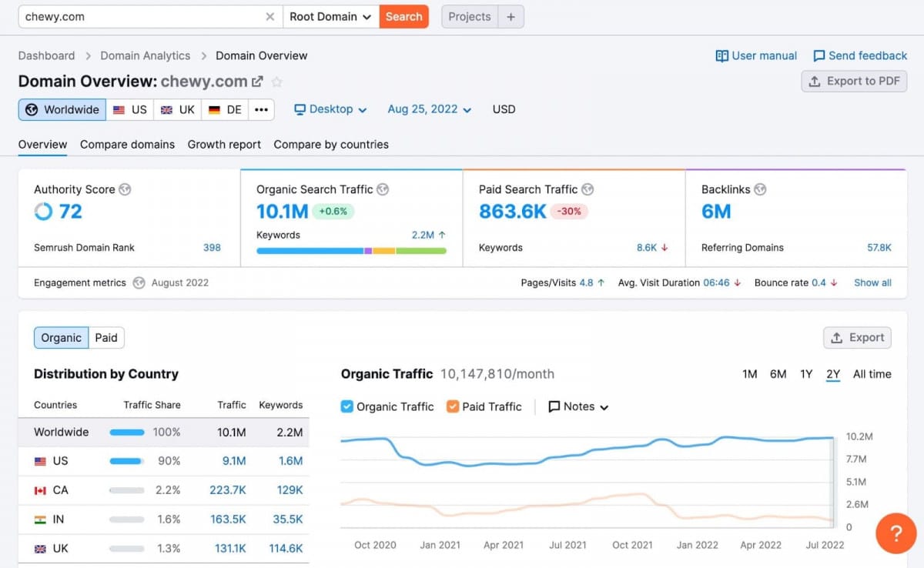Clear the search field with the X icon

point(270,16)
